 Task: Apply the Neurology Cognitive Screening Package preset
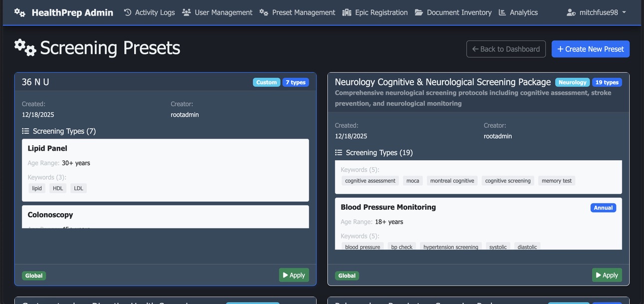coord(607,275)
